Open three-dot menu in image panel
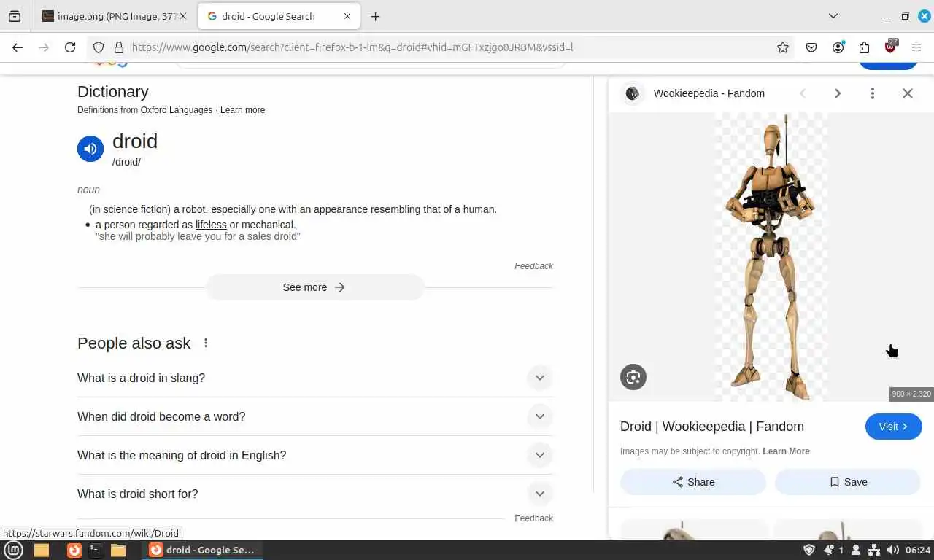 872,93
